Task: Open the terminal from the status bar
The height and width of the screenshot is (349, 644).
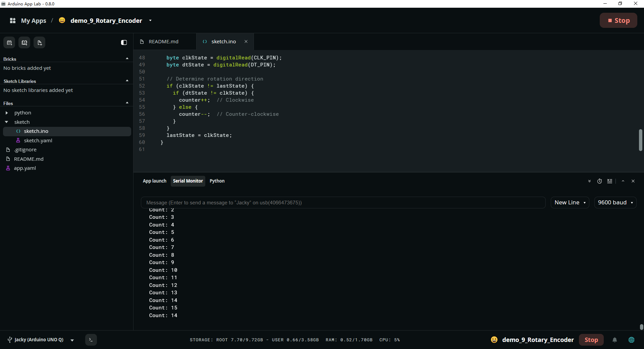Action: tap(91, 340)
